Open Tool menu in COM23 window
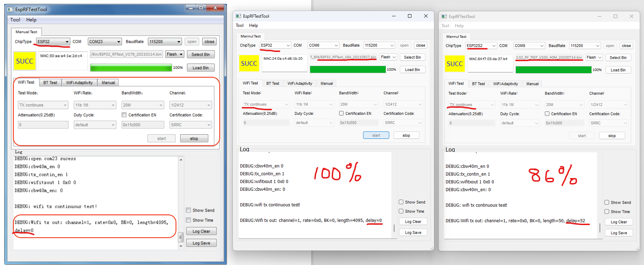The height and width of the screenshot is (265, 644). pos(15,20)
